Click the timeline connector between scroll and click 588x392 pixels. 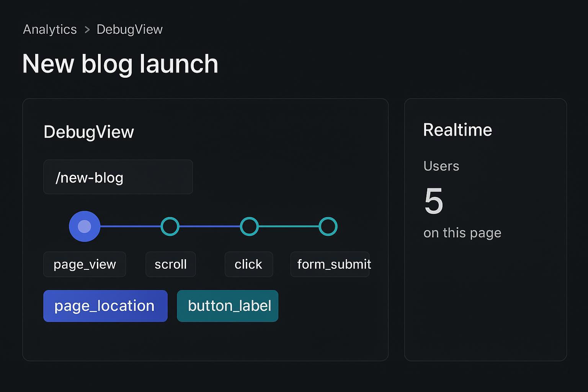pos(210,226)
